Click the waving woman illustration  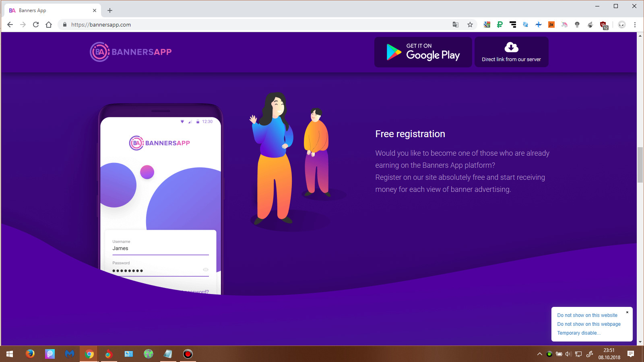pyautogui.click(x=272, y=158)
